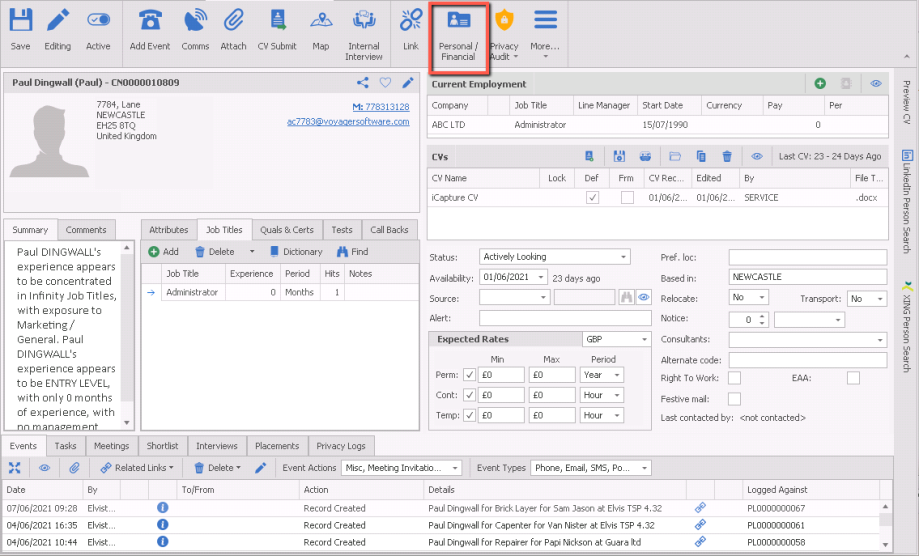Open the Placements tab
This screenshot has height=556, width=919.
click(x=277, y=446)
